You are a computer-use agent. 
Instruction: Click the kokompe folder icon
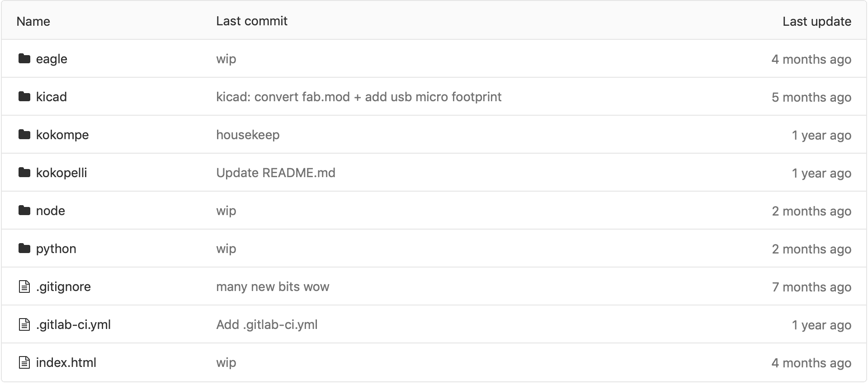point(24,135)
